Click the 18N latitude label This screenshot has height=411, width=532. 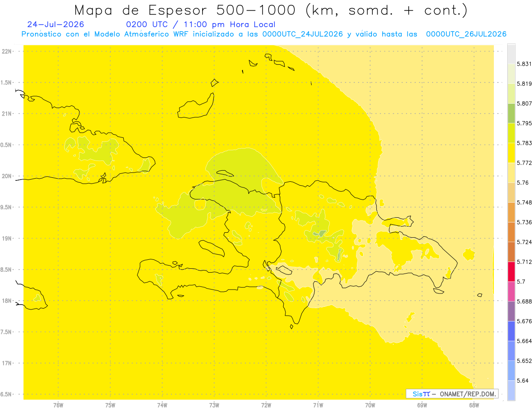point(7,301)
